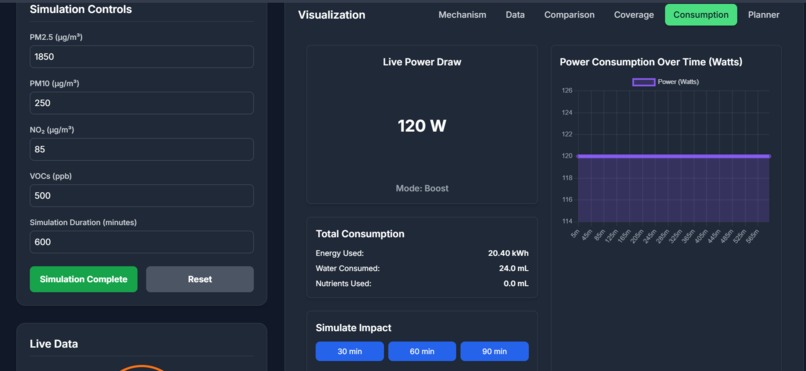Image resolution: width=806 pixels, height=371 pixels.
Task: Click the Water Consumed label
Action: coord(347,268)
